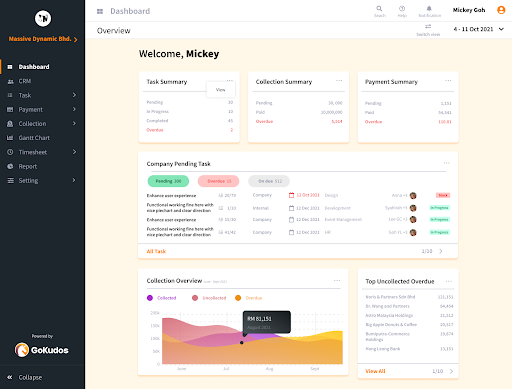Click the menu icon beside the Dashboard title
Image resolution: width=512 pixels, height=389 pixels.
pos(100,11)
